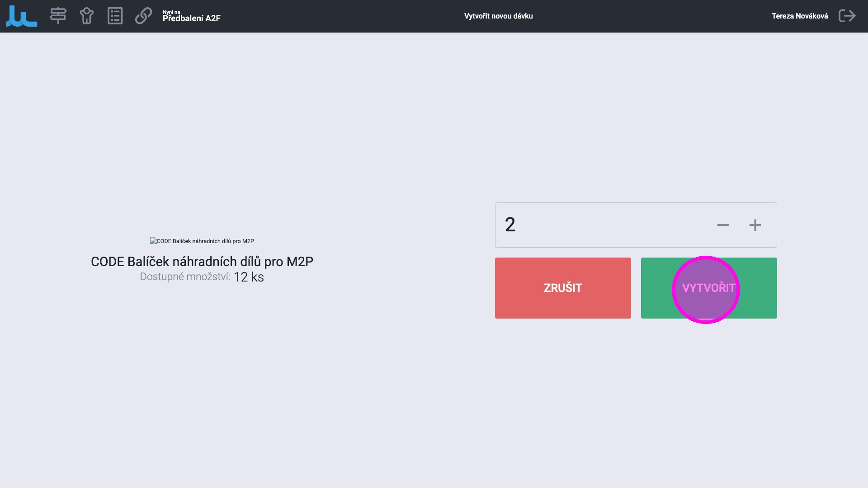This screenshot has width=868, height=488.
Task: Click the '12 ks' available amount
Action: point(249,277)
